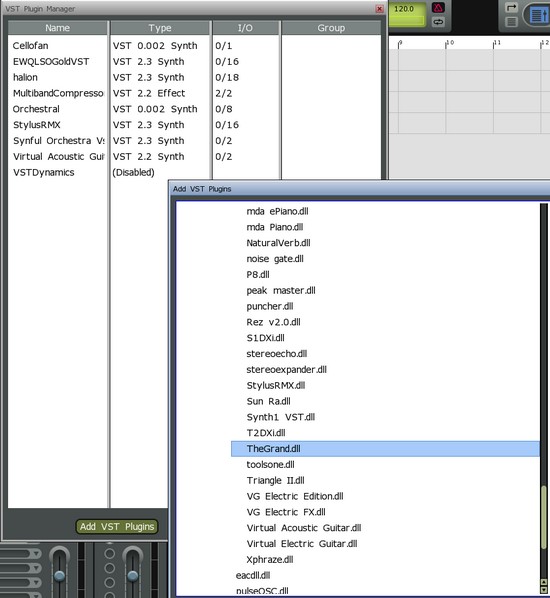The image size is (550, 598).
Task: Click the 2/2 I/O value
Action: point(224,93)
